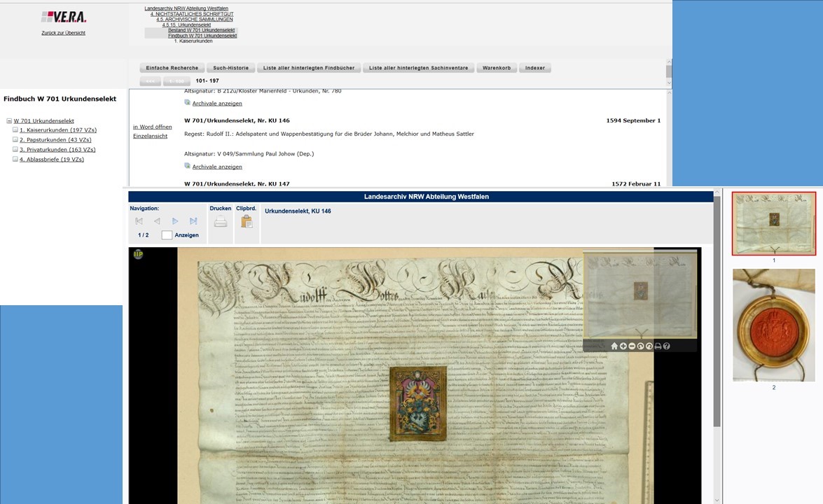Click the colored coat of arms in the charter
The width and height of the screenshot is (823, 504).
(x=417, y=403)
